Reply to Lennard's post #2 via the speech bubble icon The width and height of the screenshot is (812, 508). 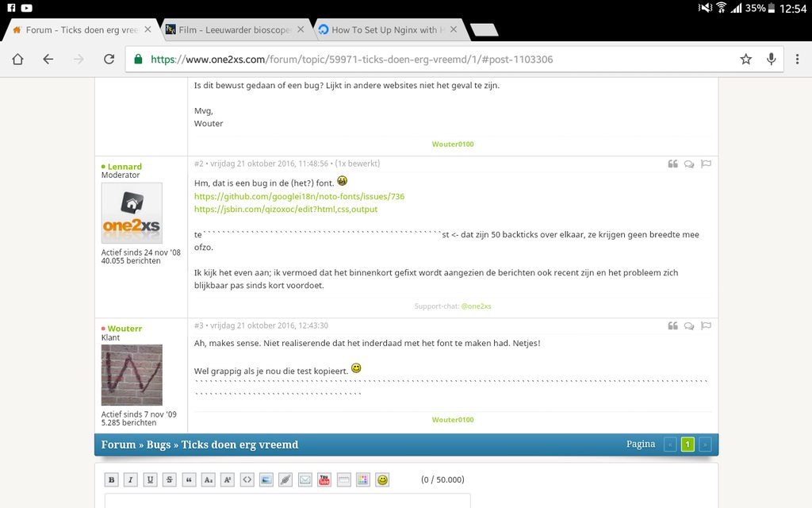point(689,164)
